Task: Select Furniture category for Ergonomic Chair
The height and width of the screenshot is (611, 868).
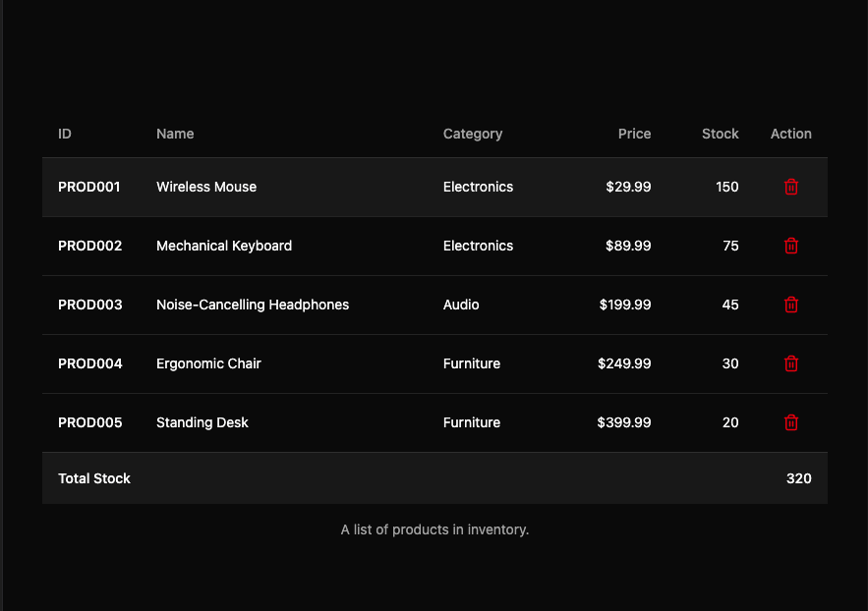Action: tap(472, 363)
